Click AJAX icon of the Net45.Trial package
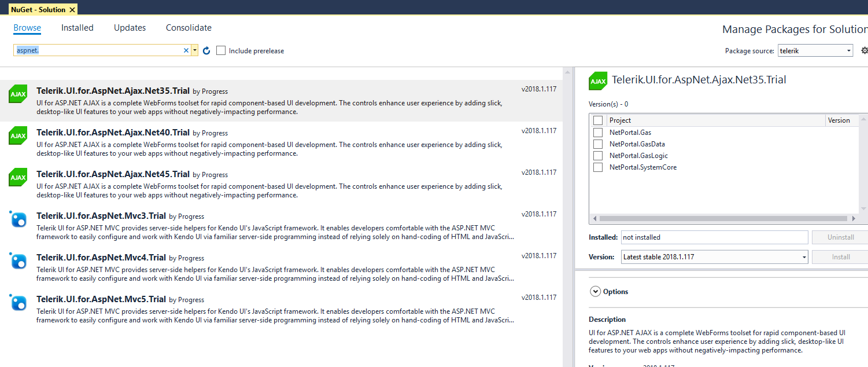This screenshot has height=367, width=868. click(x=18, y=178)
